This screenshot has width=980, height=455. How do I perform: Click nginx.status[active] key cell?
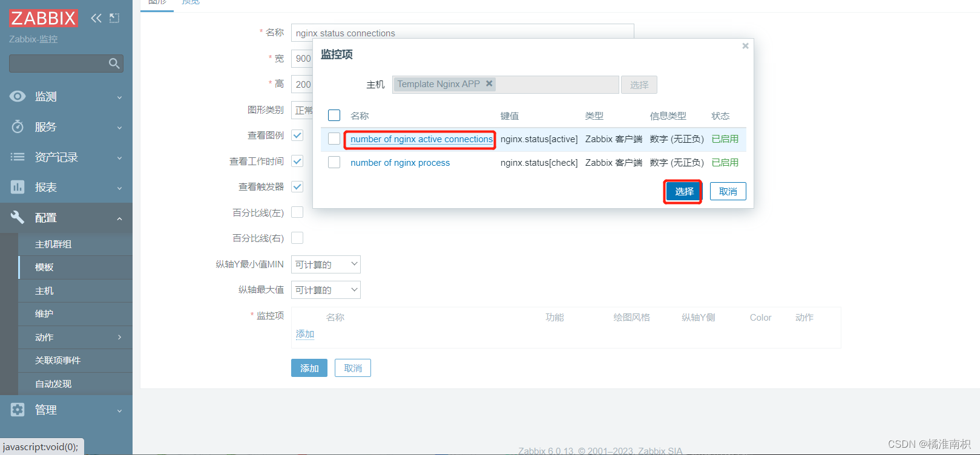tap(539, 139)
